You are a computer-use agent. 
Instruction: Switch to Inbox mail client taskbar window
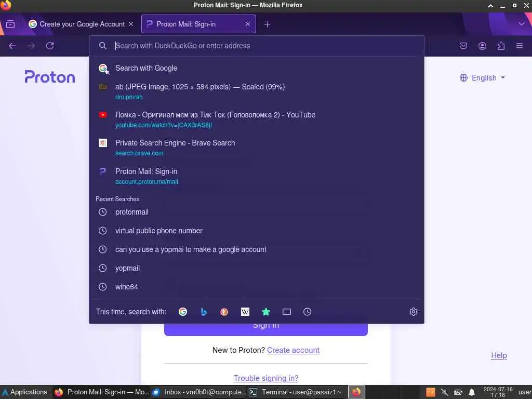point(199,392)
